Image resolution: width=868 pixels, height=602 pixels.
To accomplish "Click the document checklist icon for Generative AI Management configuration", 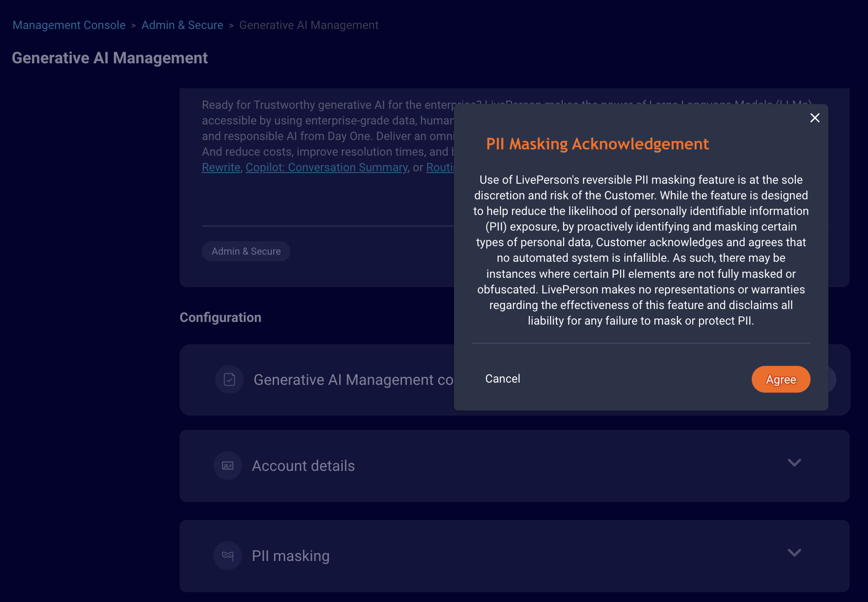I will (229, 379).
